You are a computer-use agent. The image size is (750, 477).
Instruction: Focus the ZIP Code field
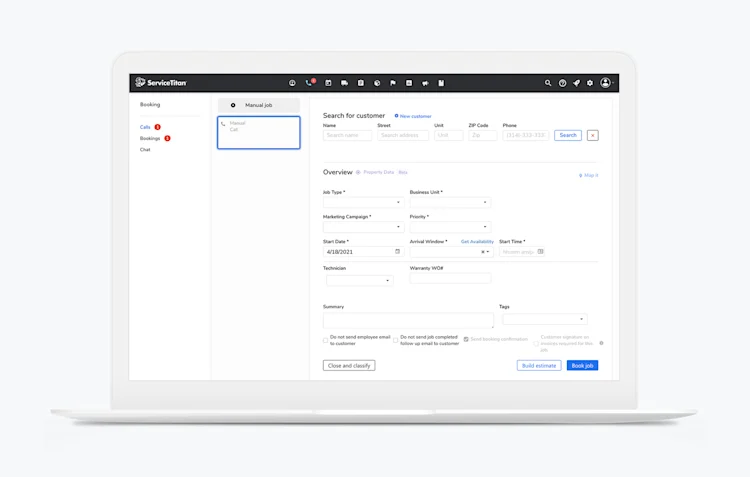tap(483, 135)
